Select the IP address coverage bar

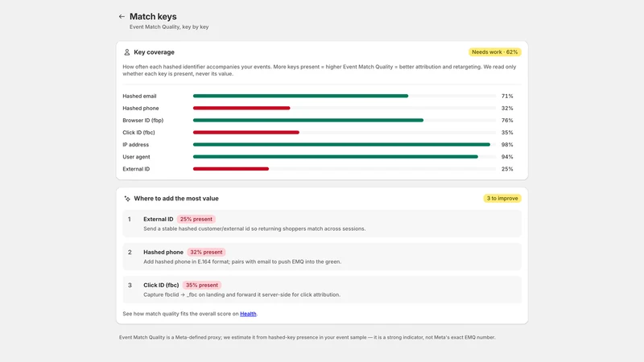click(345, 145)
